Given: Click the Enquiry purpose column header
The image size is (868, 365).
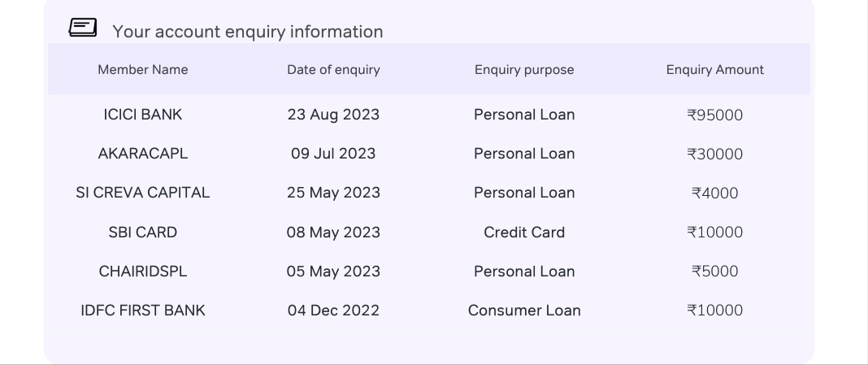Looking at the screenshot, I should coord(524,70).
